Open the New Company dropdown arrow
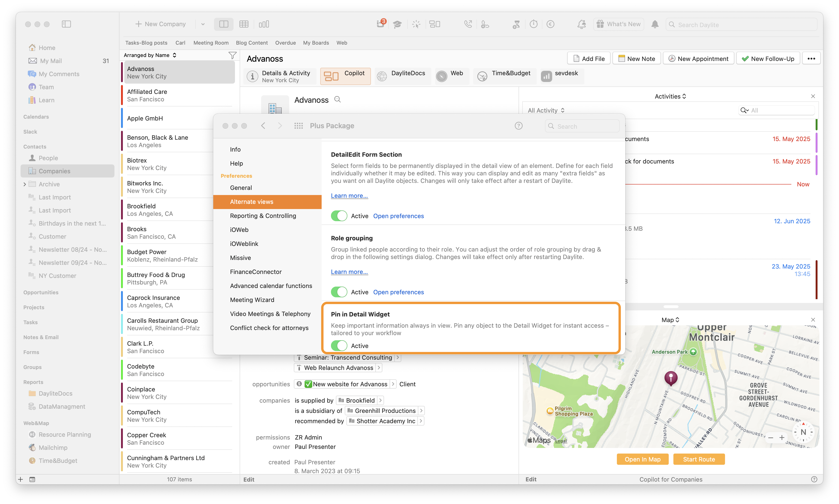The image size is (839, 504). [x=203, y=24]
